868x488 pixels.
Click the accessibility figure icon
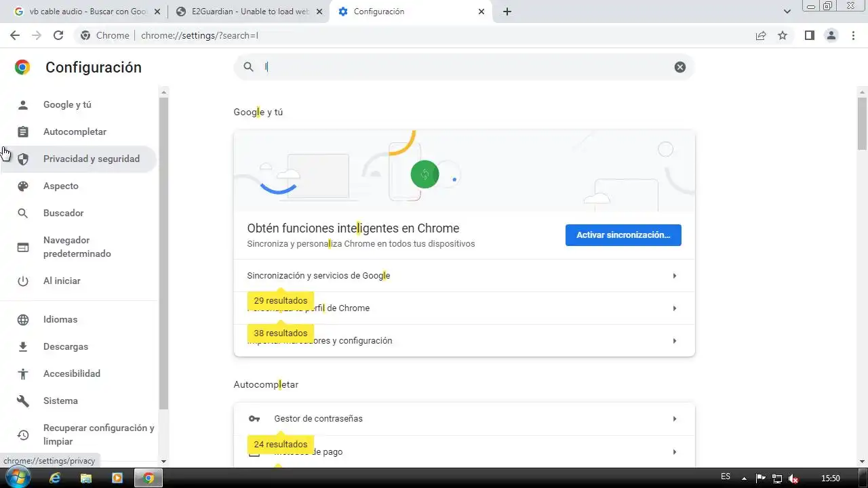tap(23, 373)
